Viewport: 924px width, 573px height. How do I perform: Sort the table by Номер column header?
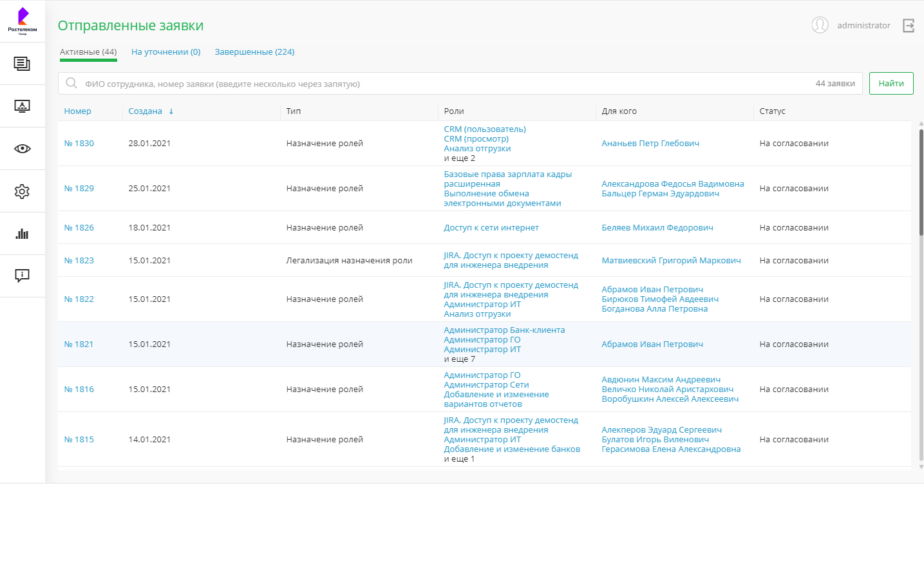(77, 111)
